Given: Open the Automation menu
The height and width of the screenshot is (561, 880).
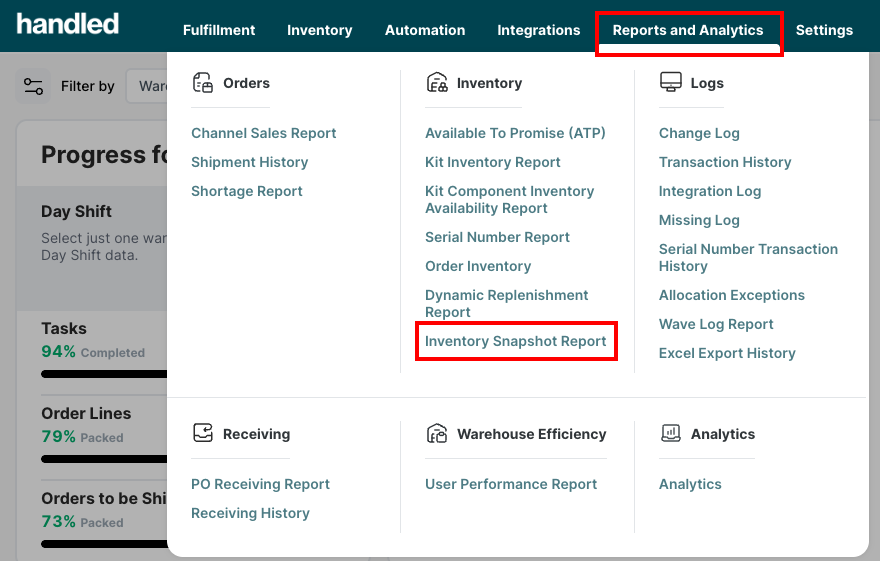Looking at the screenshot, I should [425, 30].
